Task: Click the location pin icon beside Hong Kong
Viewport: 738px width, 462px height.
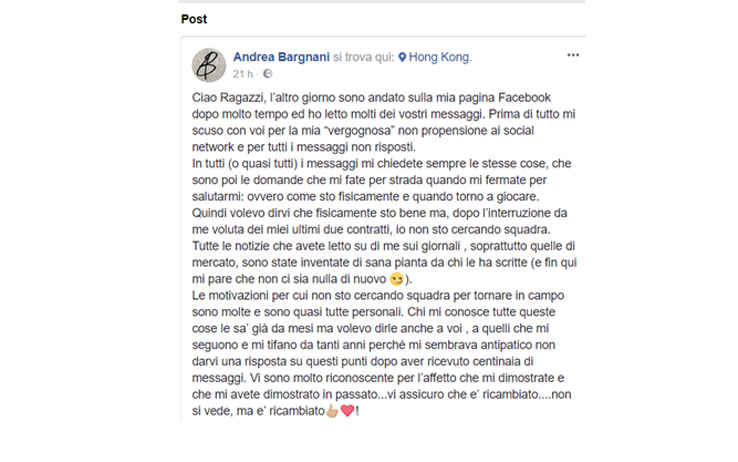Action: [402, 57]
